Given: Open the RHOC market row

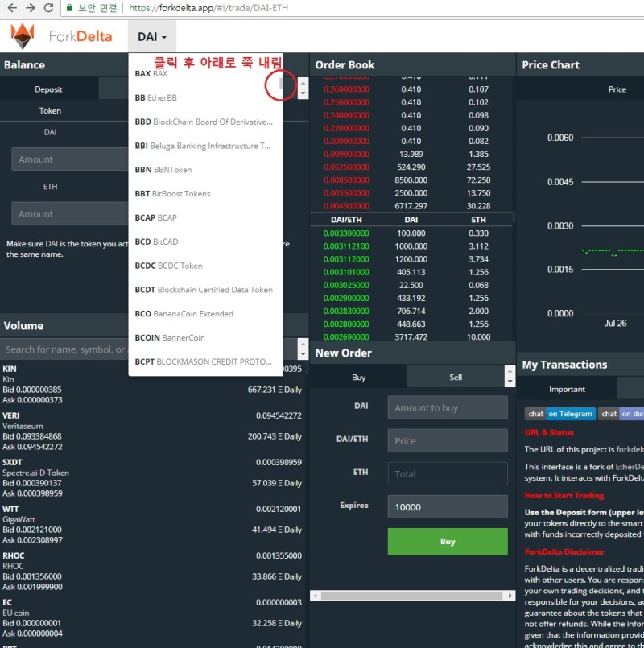Looking at the screenshot, I should click(152, 571).
